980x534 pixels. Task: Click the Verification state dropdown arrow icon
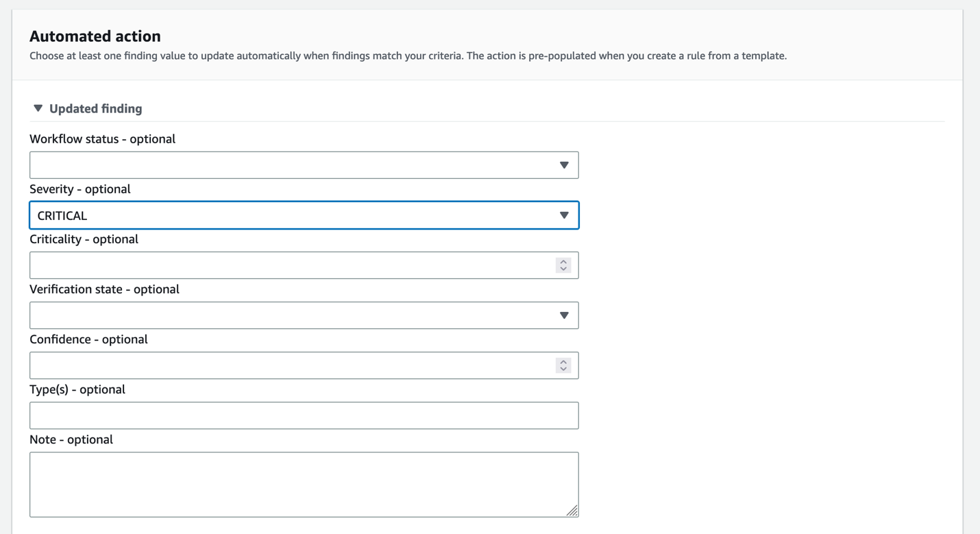564,315
